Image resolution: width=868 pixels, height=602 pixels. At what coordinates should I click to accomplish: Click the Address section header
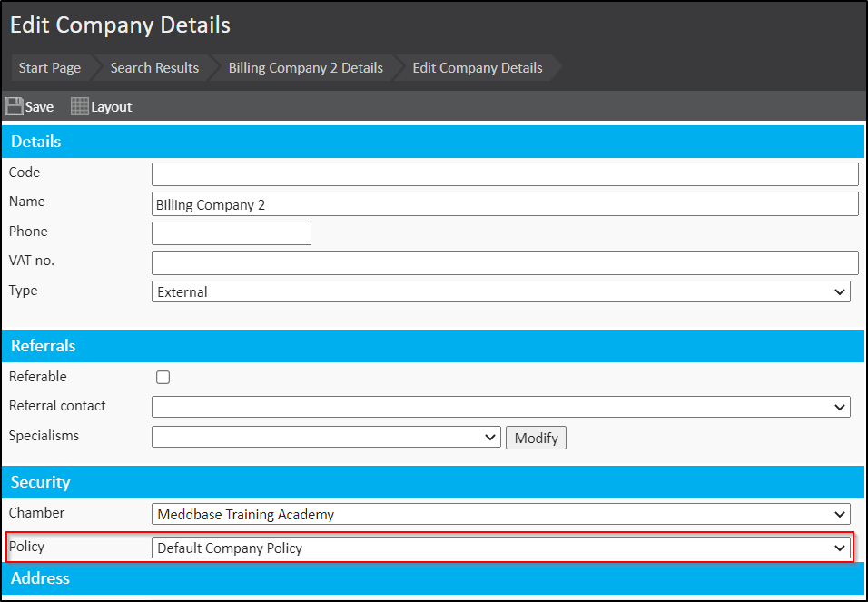(433, 578)
